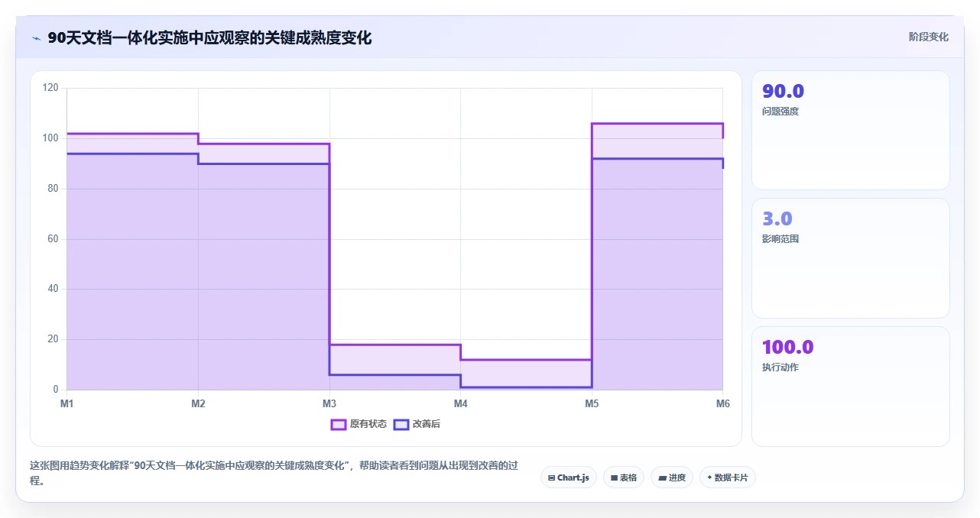Toggle the 原有状态 legend series

359,424
